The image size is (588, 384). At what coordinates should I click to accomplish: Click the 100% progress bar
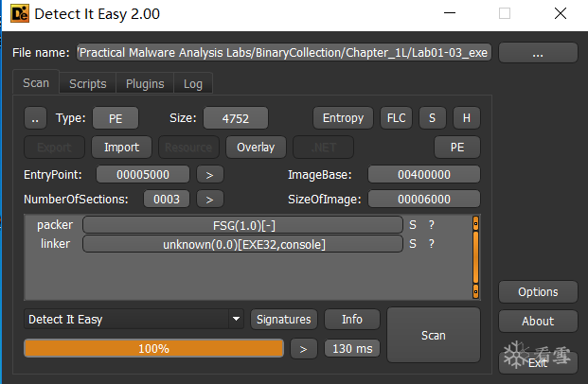pos(153,348)
